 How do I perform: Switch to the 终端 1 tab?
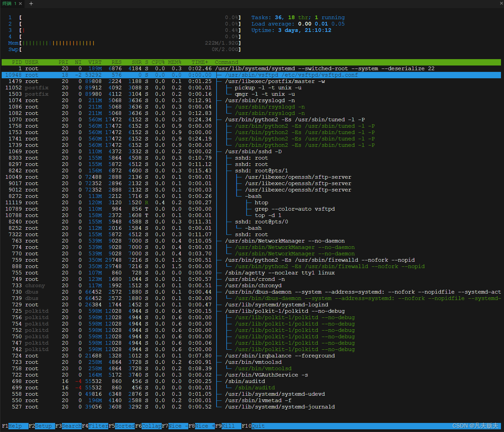pyautogui.click(x=9, y=3)
